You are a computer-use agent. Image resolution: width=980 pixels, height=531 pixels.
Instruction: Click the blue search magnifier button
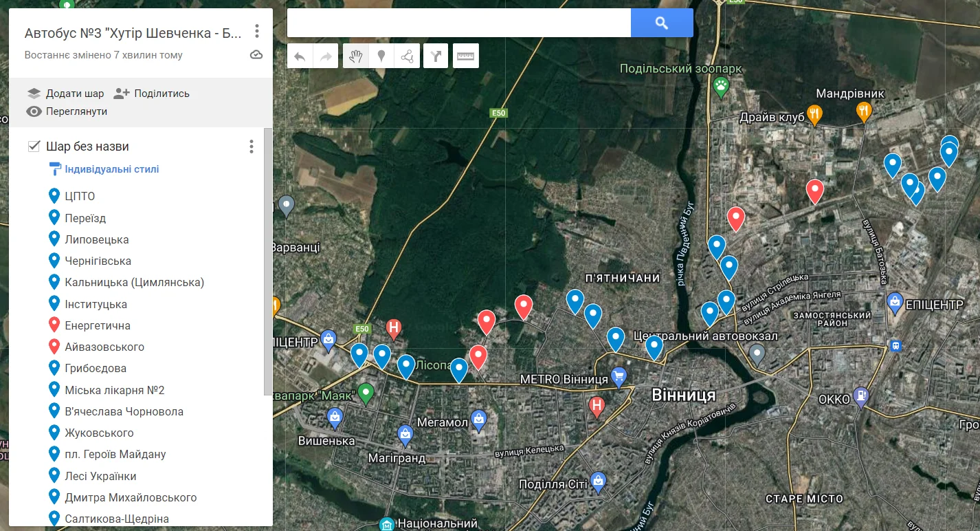(661, 23)
